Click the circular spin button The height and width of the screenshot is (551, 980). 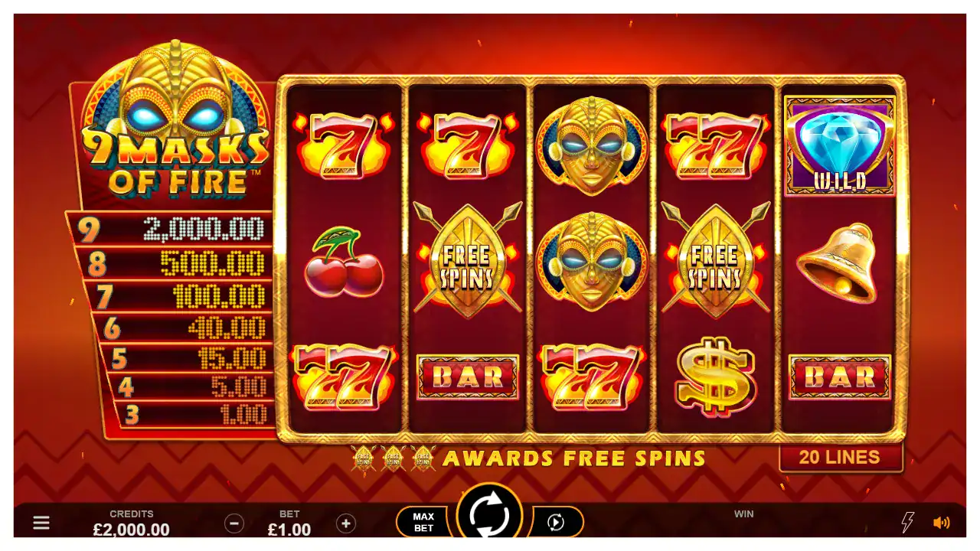pyautogui.click(x=489, y=514)
